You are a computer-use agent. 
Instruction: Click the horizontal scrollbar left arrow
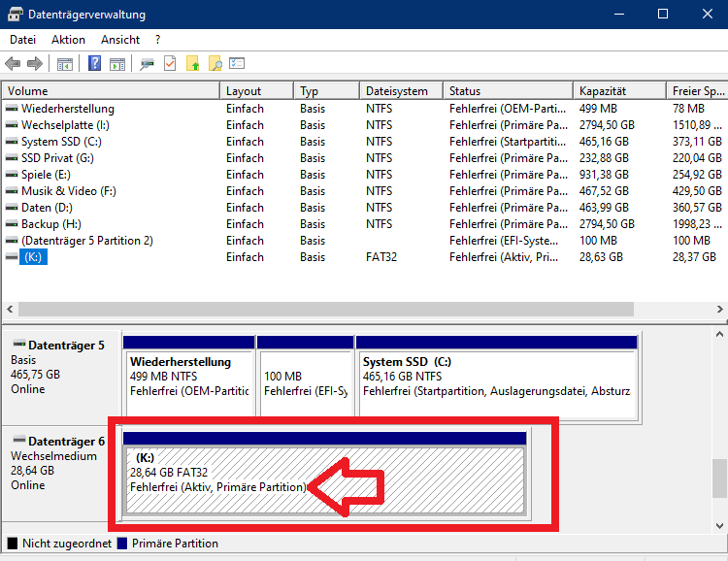coord(10,309)
